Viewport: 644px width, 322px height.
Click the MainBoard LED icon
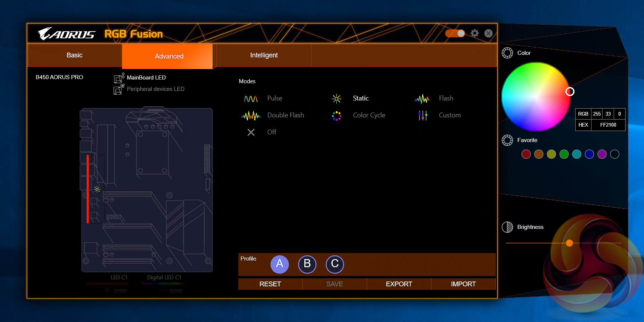click(x=119, y=78)
